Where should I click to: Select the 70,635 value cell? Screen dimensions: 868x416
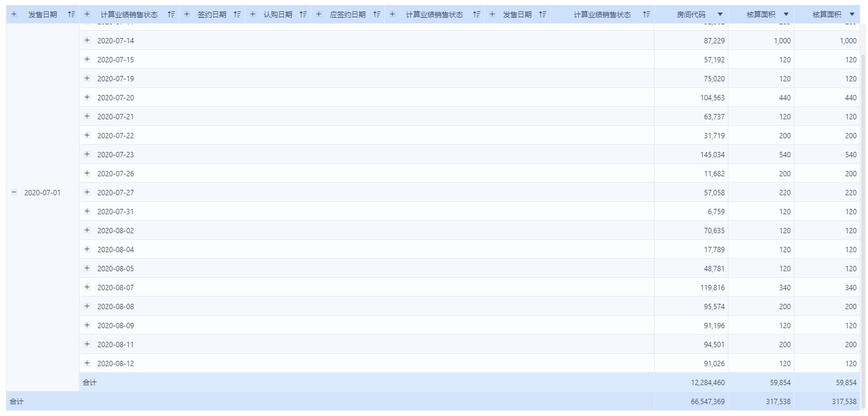pos(692,230)
